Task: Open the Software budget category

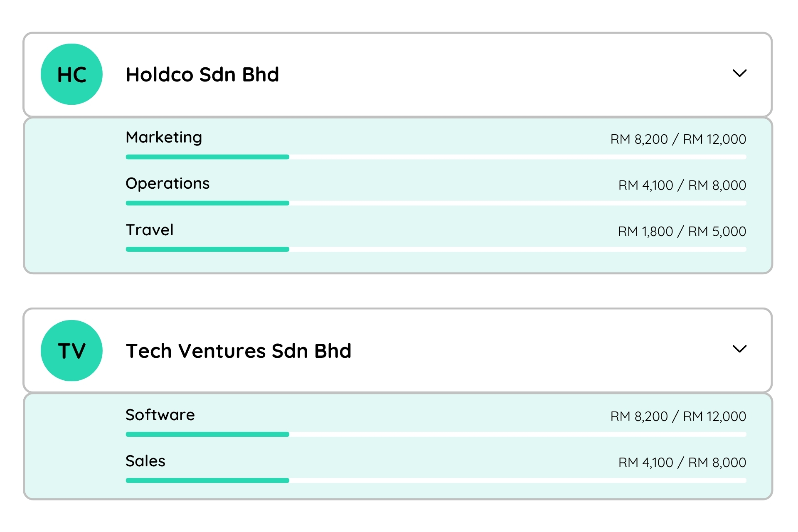Action: (160, 415)
